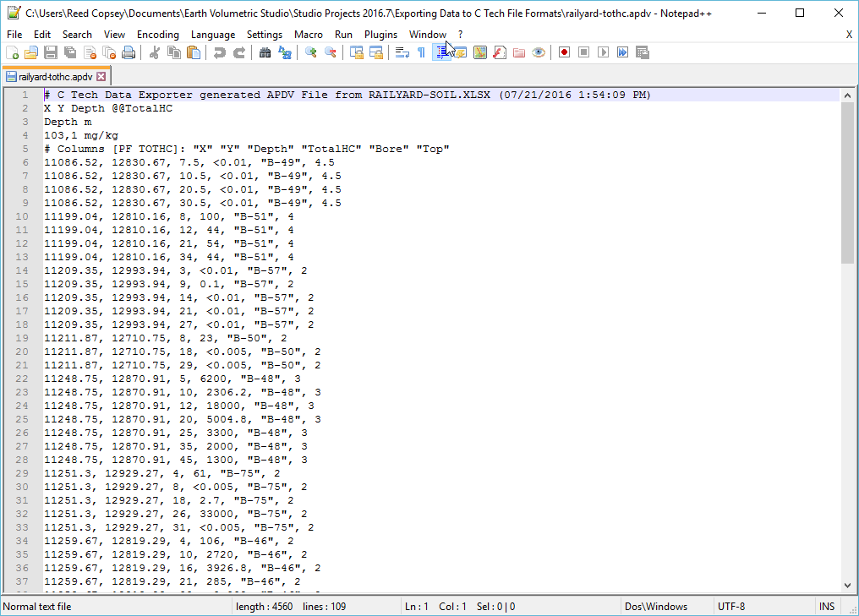Click the Undo arrow icon
The height and width of the screenshot is (616, 859).
pyautogui.click(x=220, y=52)
